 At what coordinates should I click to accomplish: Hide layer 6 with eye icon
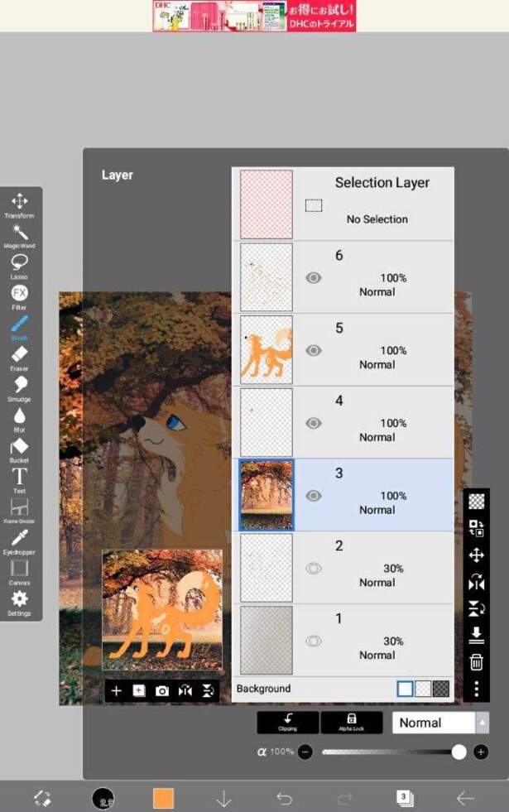tap(314, 277)
